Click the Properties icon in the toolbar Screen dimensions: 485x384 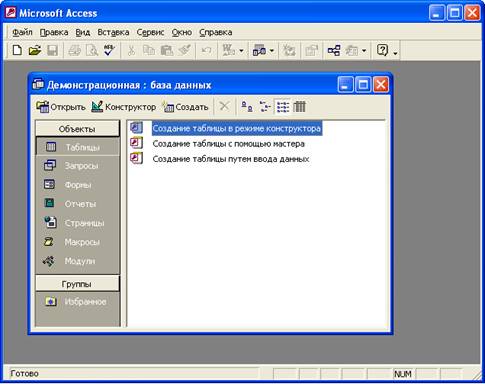(x=311, y=50)
